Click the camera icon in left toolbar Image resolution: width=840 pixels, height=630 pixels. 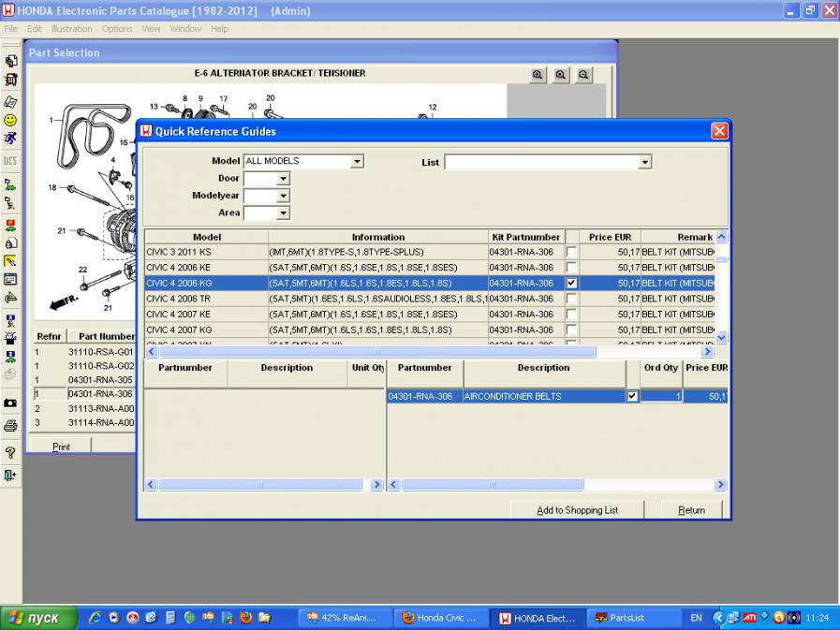[10, 403]
